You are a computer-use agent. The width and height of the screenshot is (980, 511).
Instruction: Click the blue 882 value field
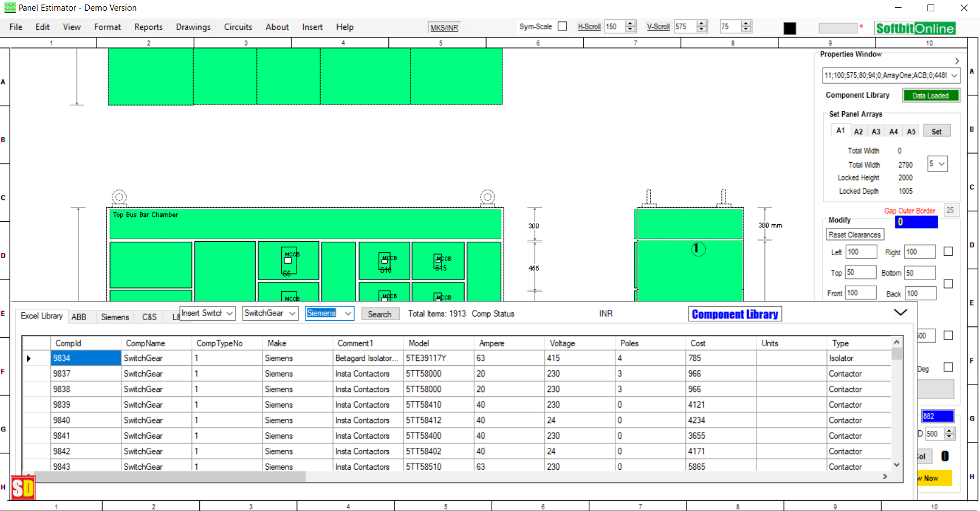pos(938,416)
